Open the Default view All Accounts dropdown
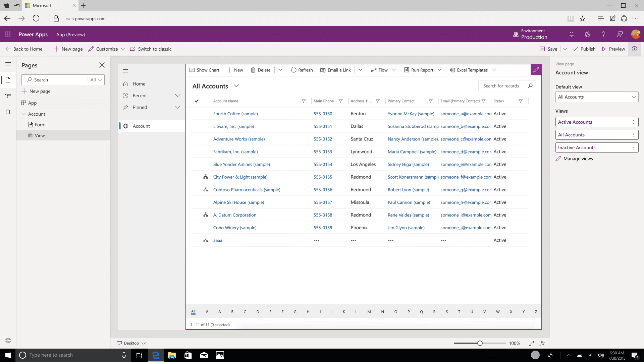This screenshot has height=362, width=644. coord(597,97)
